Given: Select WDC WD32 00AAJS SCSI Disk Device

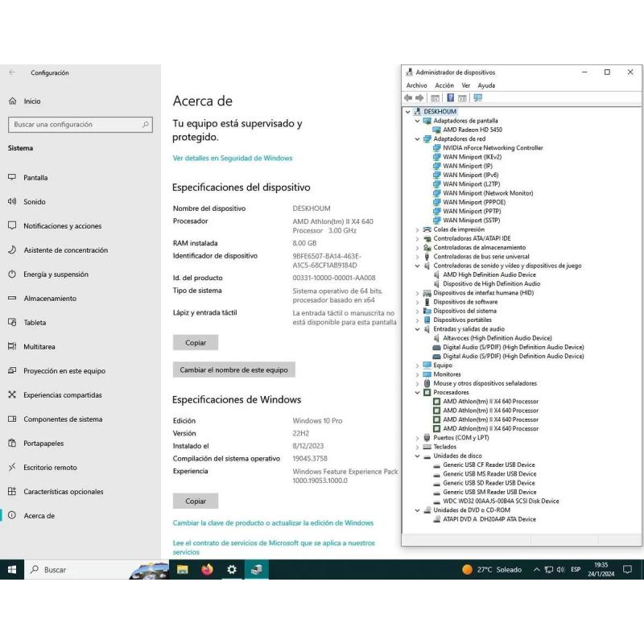Looking at the screenshot, I should (x=501, y=501).
